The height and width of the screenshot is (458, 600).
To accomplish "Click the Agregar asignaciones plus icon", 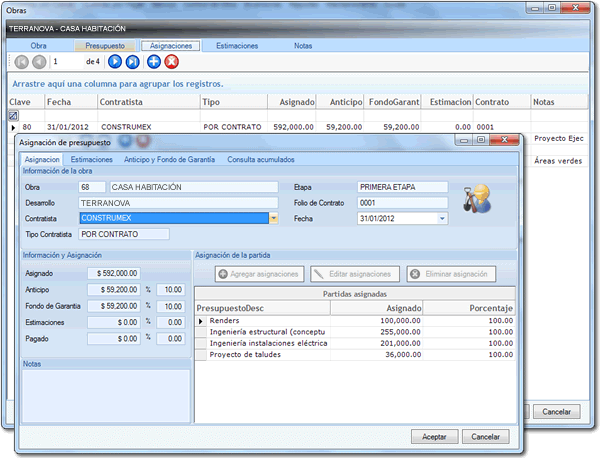I will [223, 274].
